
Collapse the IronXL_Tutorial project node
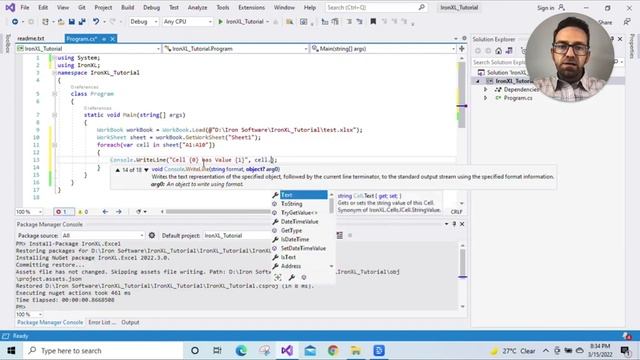478,81
